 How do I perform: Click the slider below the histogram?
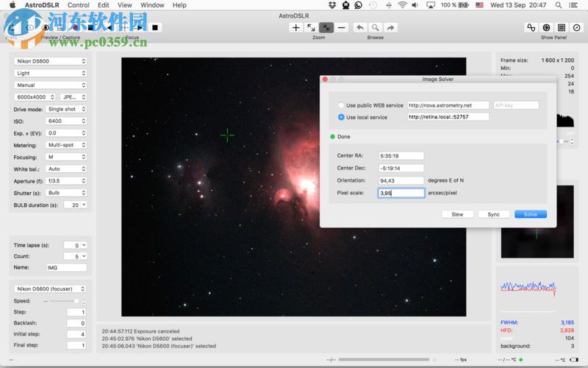(563, 141)
